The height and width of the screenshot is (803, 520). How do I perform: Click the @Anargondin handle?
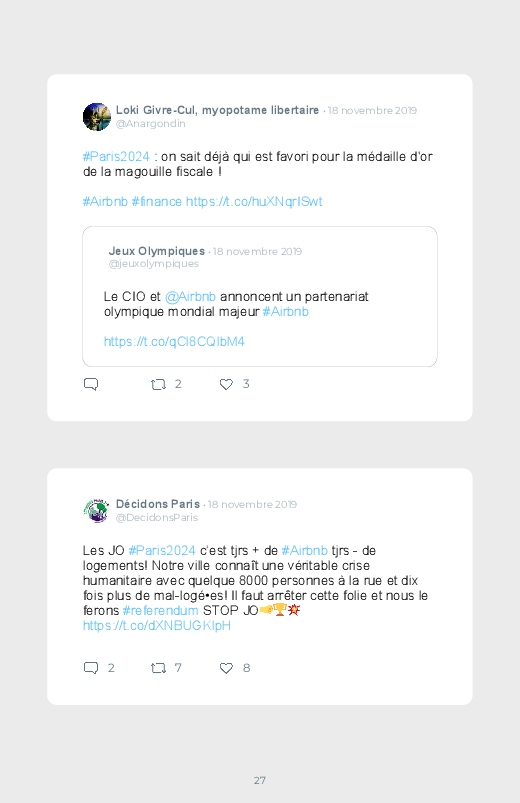[x=151, y=124]
